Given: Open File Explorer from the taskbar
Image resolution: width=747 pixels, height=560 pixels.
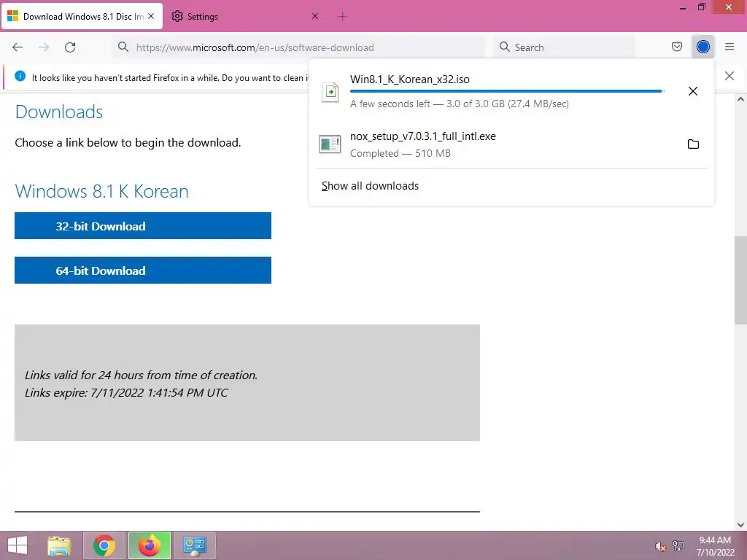Looking at the screenshot, I should pos(59,545).
